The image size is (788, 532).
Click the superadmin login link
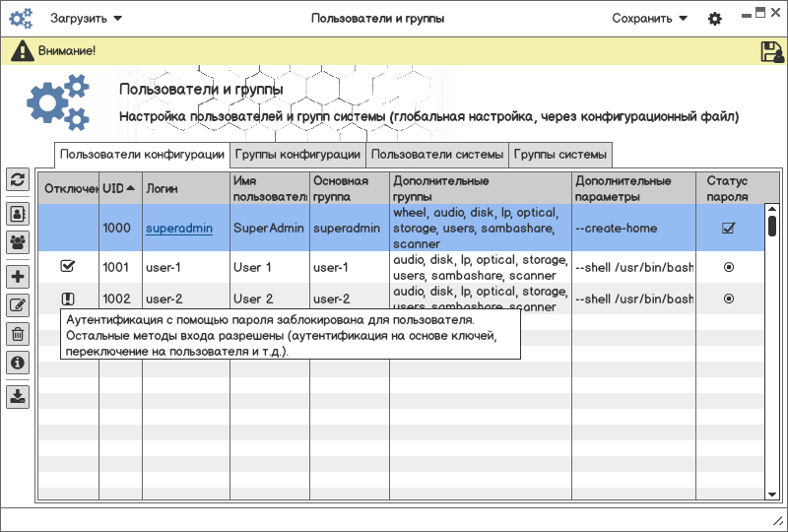click(179, 229)
